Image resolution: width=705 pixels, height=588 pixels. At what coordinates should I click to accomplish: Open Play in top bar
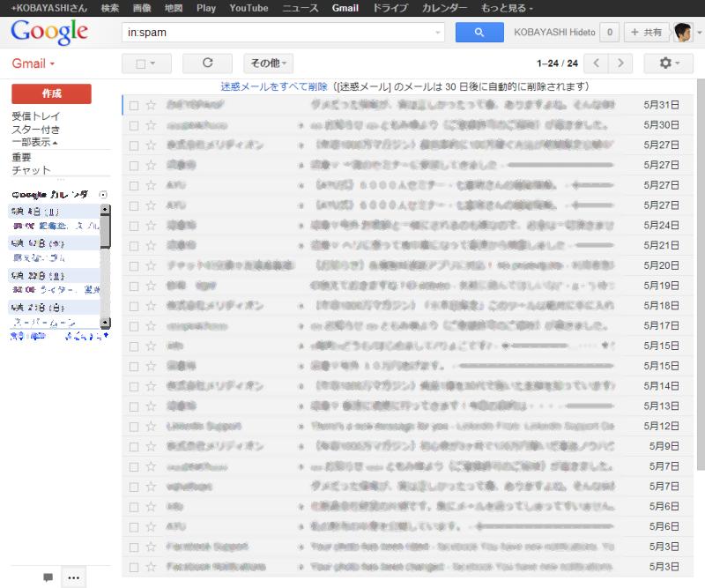(206, 8)
